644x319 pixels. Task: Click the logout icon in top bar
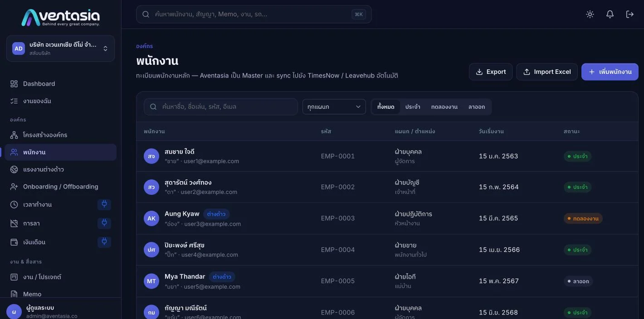tap(630, 14)
